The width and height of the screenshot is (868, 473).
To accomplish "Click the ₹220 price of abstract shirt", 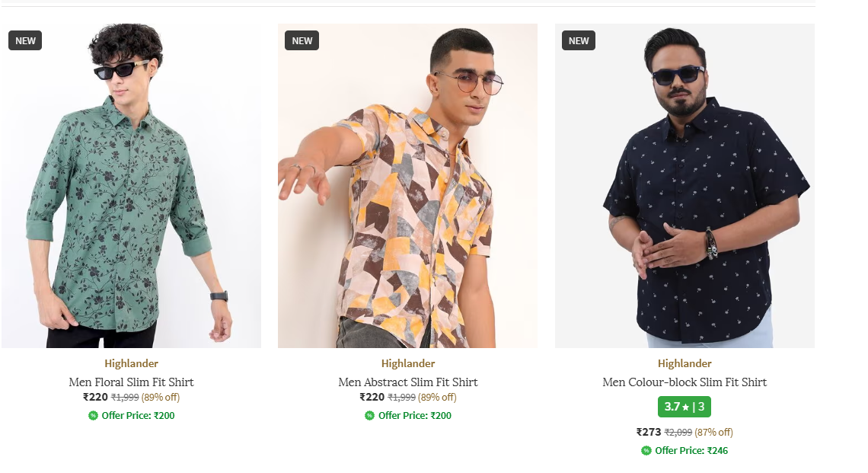I will [372, 397].
